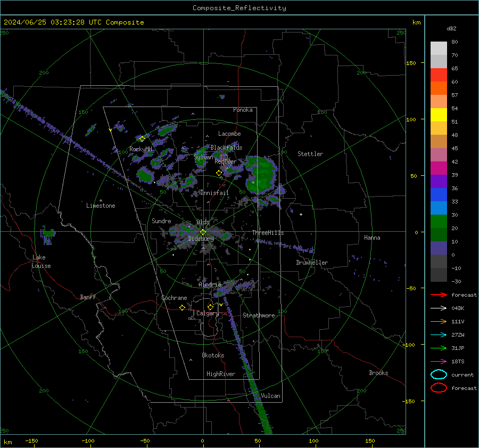The width and height of the screenshot is (479, 448).
Task: Click the Ponoka city label
Action: point(243,110)
